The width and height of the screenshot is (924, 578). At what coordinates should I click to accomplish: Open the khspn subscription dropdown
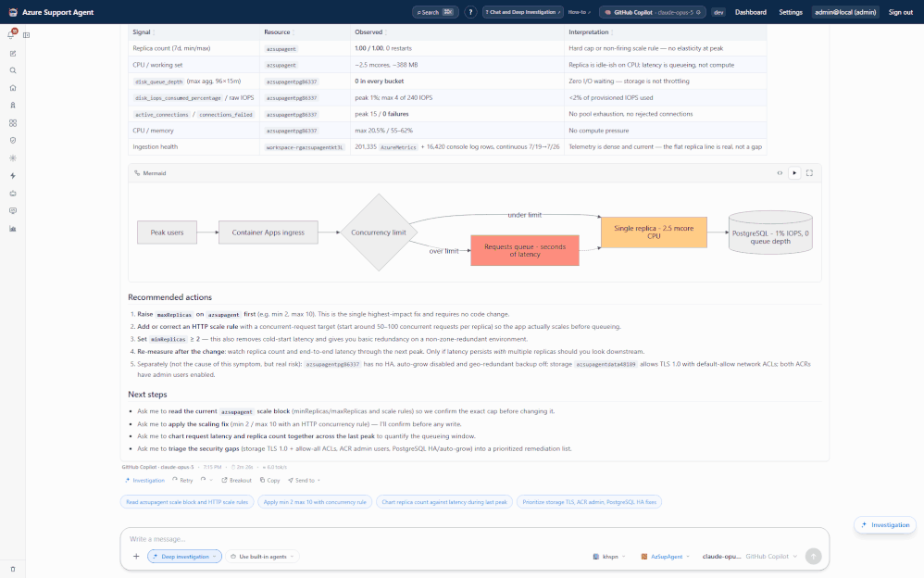tap(609, 556)
